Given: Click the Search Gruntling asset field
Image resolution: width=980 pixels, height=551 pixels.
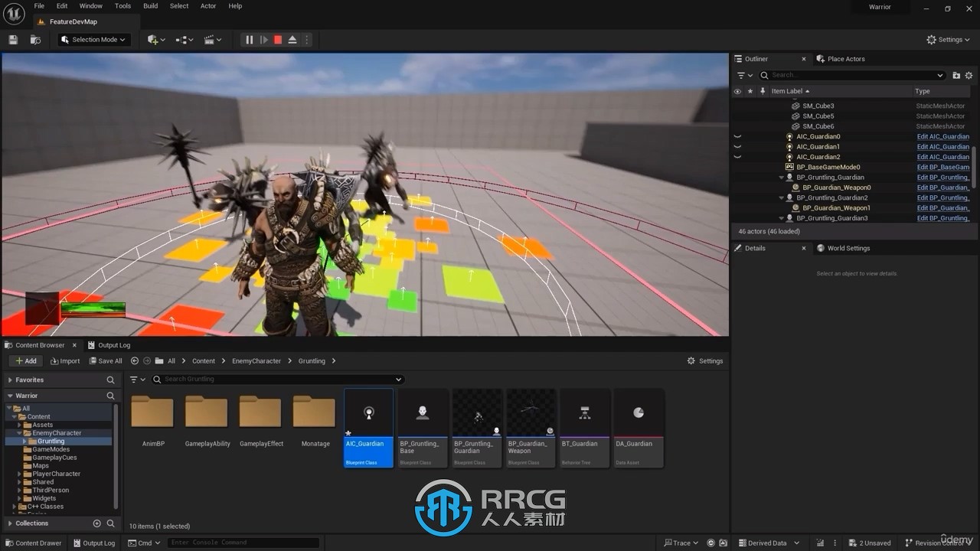Looking at the screenshot, I should pos(277,380).
